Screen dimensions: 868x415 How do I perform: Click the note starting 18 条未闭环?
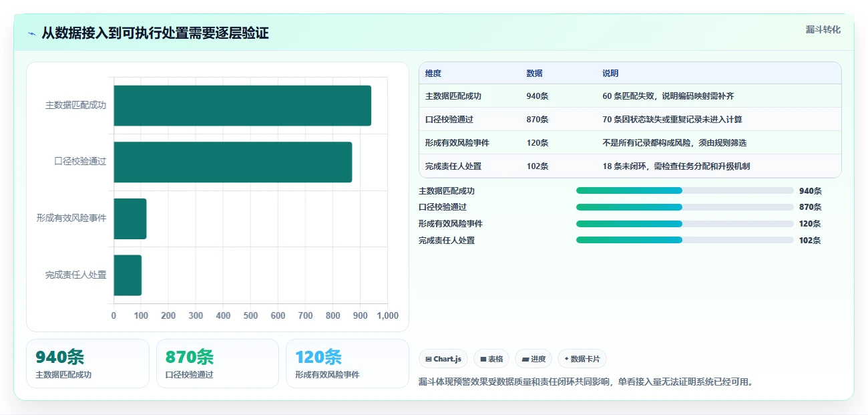676,166
